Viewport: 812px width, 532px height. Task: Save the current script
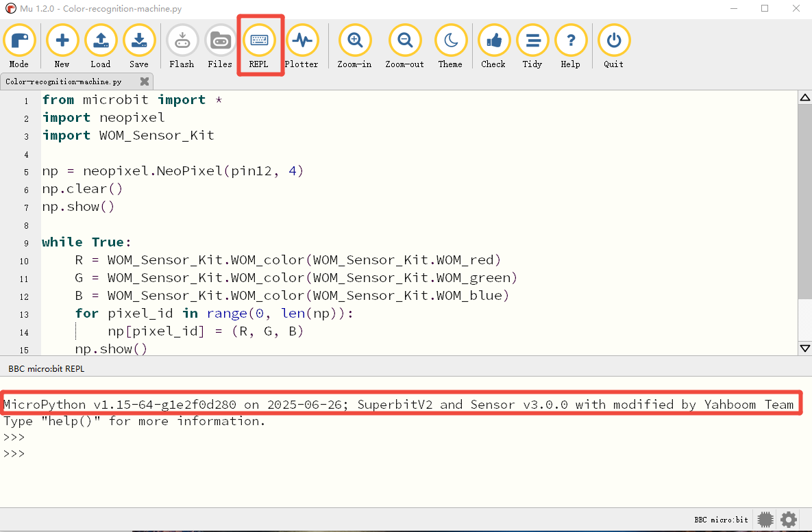click(x=139, y=46)
